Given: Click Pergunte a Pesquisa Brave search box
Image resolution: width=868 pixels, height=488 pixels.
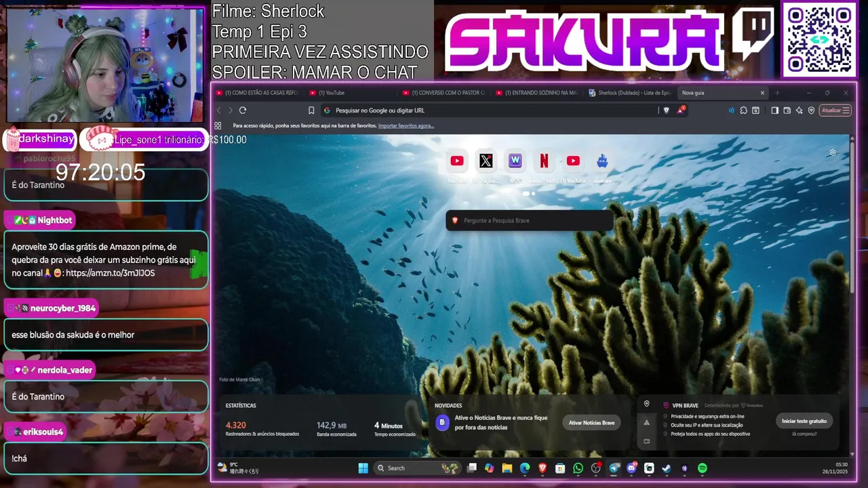Looking at the screenshot, I should pos(530,220).
